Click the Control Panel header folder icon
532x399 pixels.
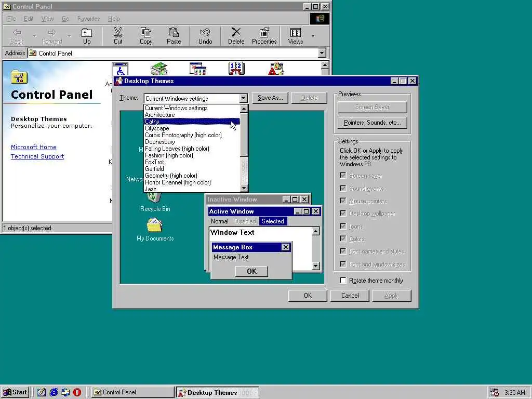19,77
